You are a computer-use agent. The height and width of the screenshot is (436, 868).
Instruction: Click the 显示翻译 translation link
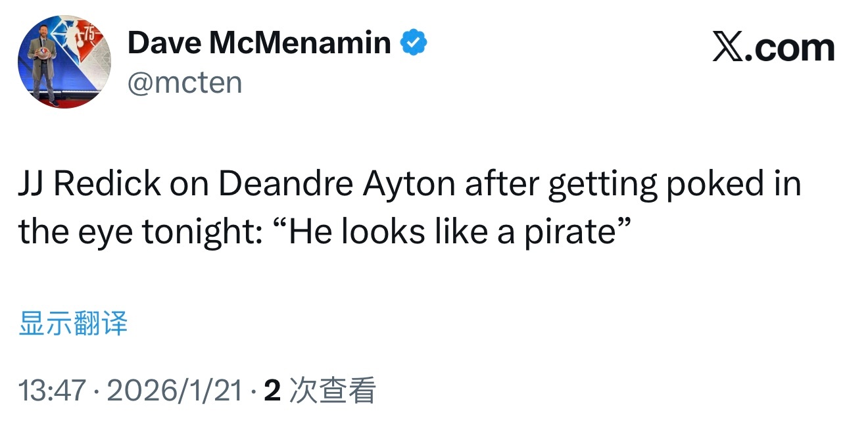pyautogui.click(x=73, y=324)
